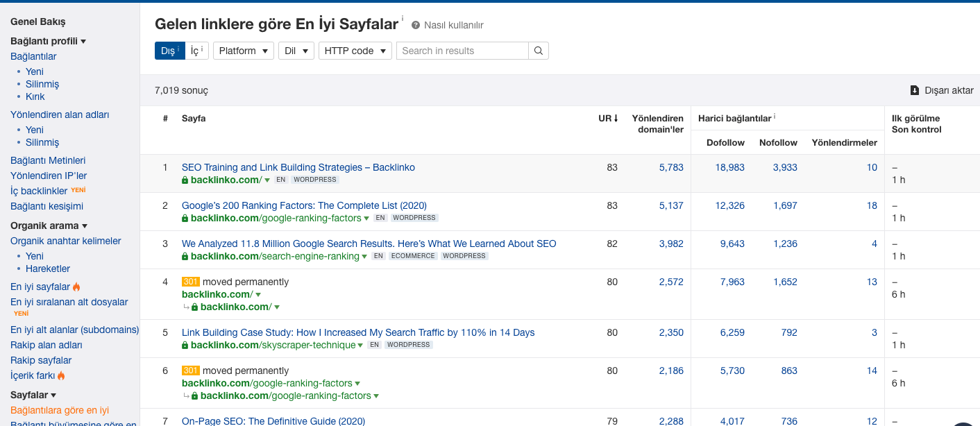Screen dimensions: 980x426
Task: Click the Dofollow column header
Action: [725, 142]
